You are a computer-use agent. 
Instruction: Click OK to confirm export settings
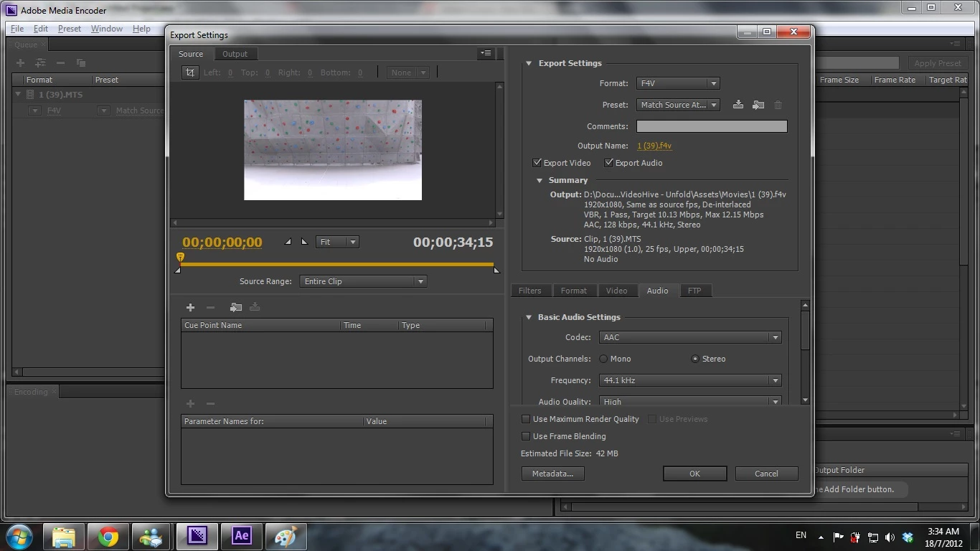tap(694, 474)
